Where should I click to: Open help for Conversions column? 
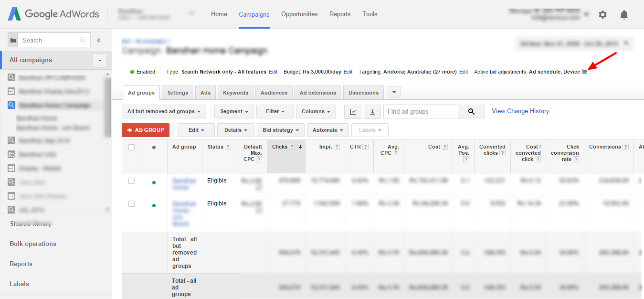click(x=625, y=147)
